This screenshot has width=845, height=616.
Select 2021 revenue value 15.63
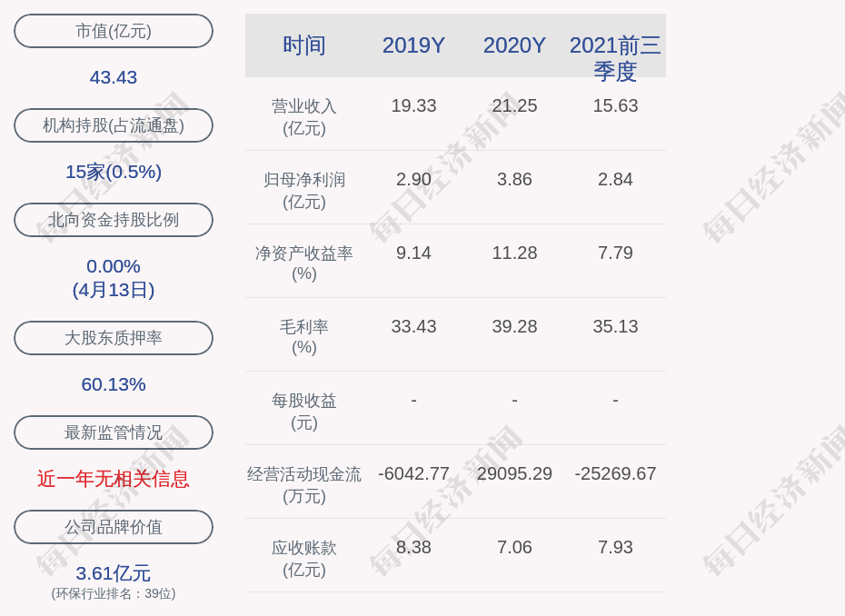615,105
